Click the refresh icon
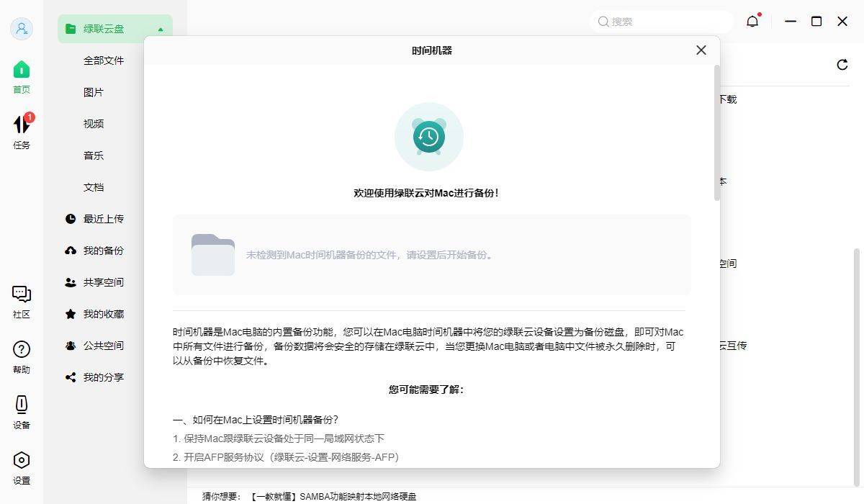Screen dimensions: 864x504 pos(842,65)
